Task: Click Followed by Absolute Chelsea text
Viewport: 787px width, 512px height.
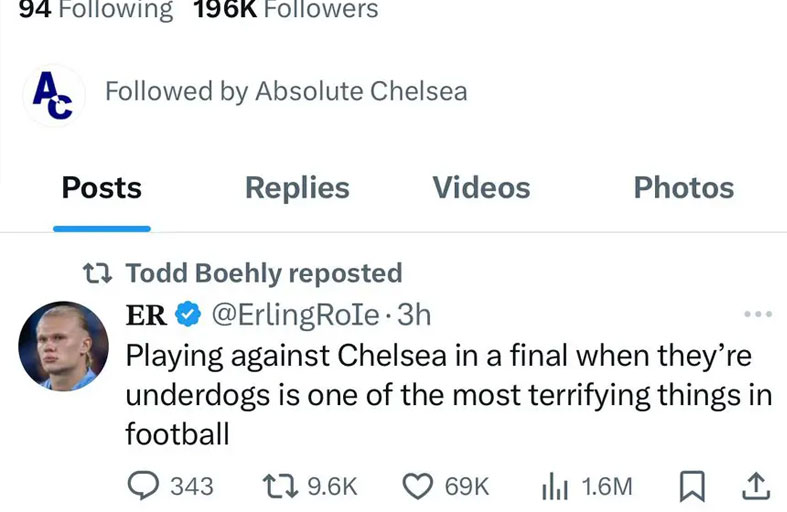Action: pyautogui.click(x=286, y=91)
